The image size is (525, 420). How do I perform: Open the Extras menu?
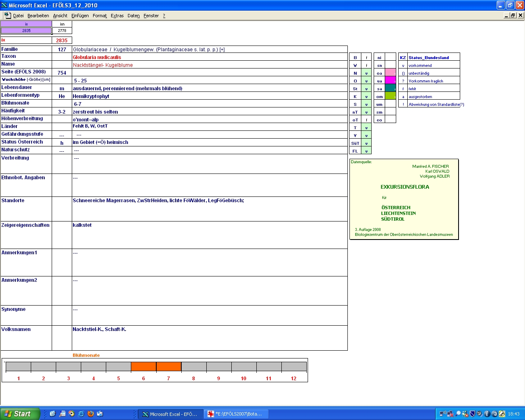pos(117,16)
